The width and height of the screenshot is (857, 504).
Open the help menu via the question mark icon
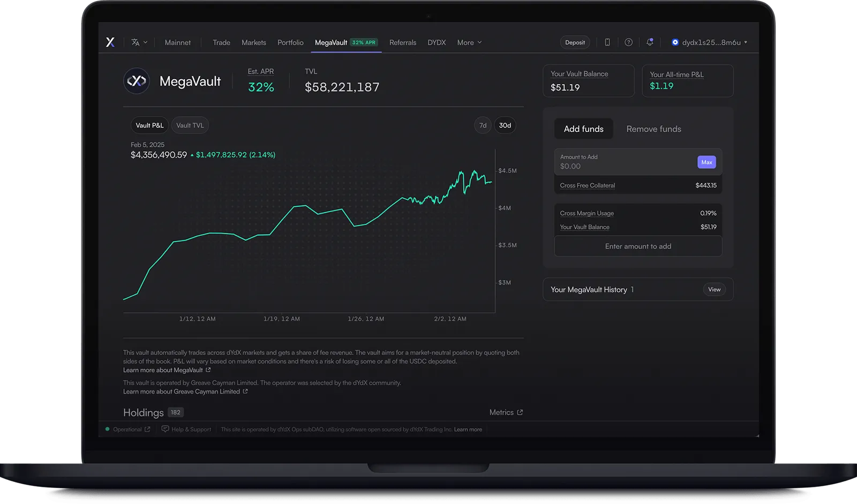point(628,42)
